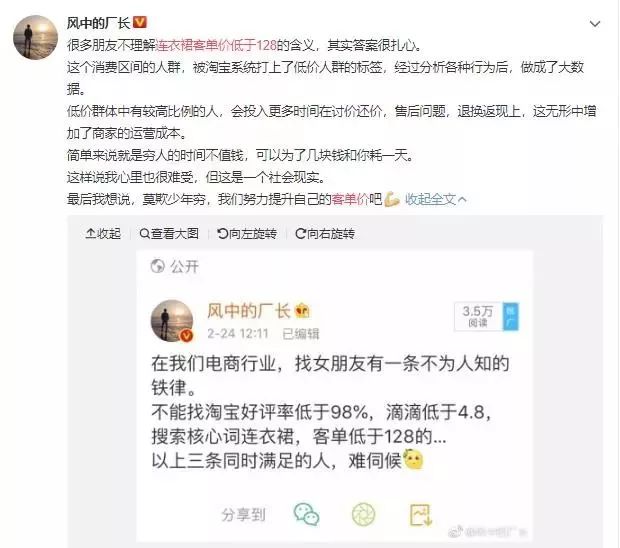This screenshot has height=548, width=620.
Task: Open the post options chevron menu
Action: [x=595, y=24]
